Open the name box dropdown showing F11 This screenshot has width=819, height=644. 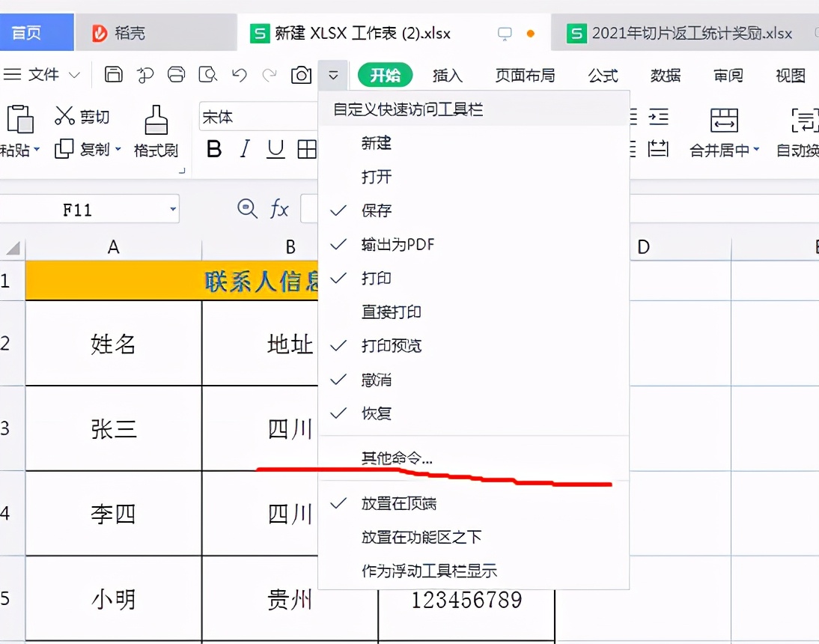click(174, 209)
